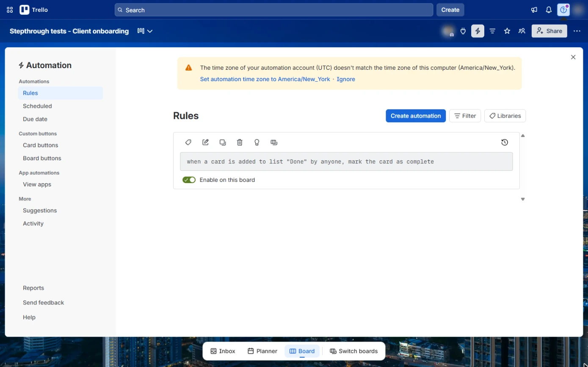The image size is (588, 367).
Task: Open Card buttons section
Action: pos(60,145)
